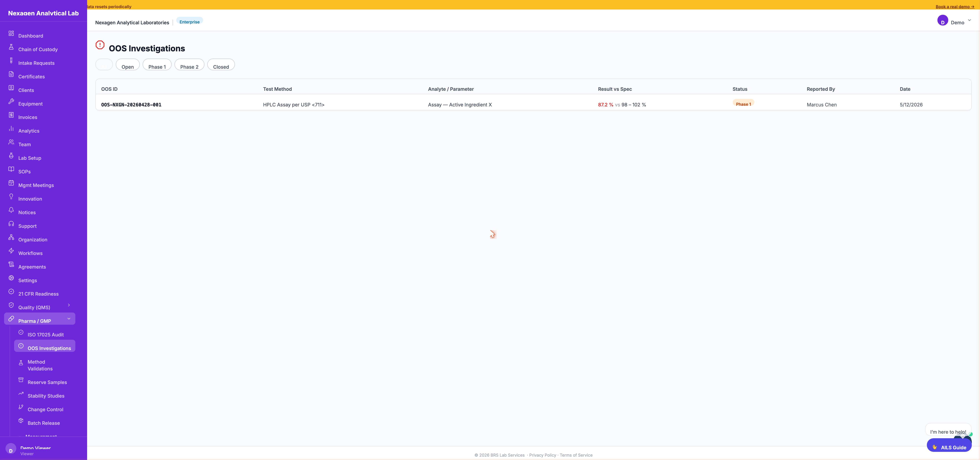Select the HPLC Assay per USP <711> cell
This screenshot has width=980, height=460.
(x=294, y=105)
